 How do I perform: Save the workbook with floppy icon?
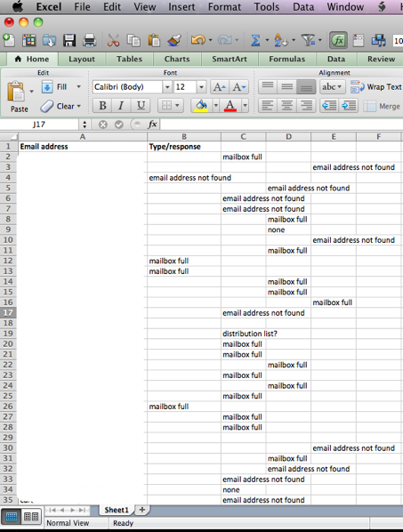point(69,41)
